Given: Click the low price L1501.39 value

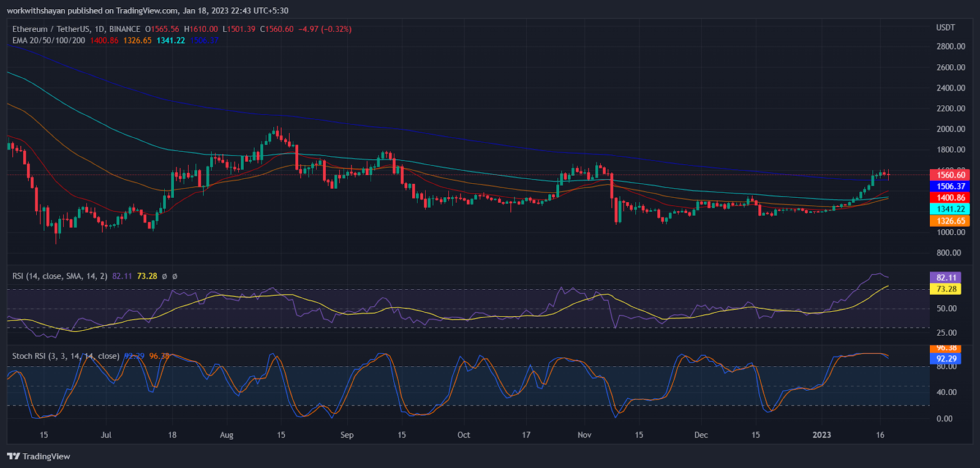Looking at the screenshot, I should point(239,29).
